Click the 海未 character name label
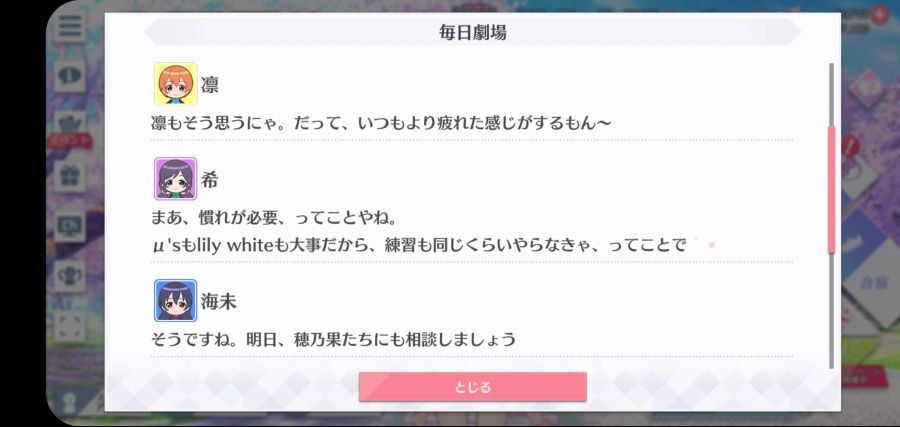This screenshot has height=427, width=900. (x=219, y=301)
